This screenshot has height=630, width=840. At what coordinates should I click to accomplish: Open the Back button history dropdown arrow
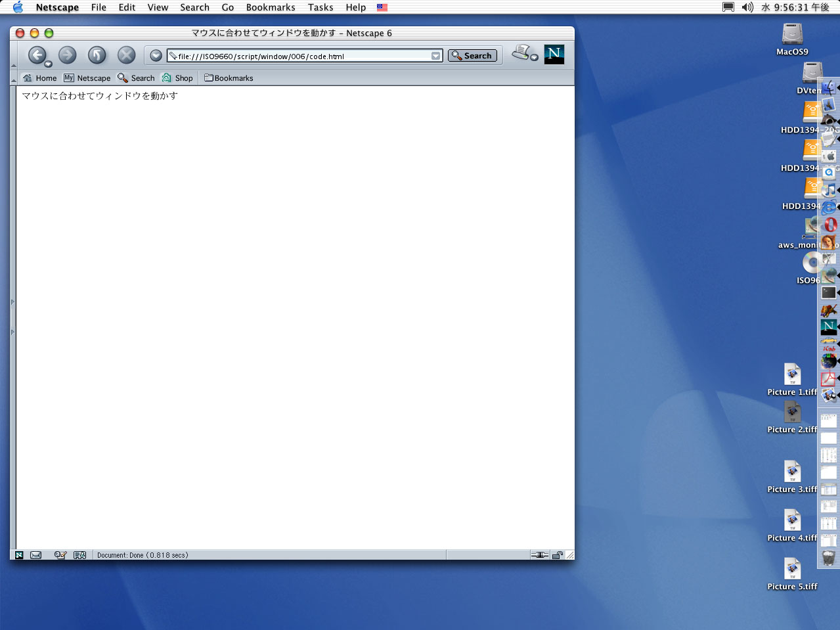point(48,64)
